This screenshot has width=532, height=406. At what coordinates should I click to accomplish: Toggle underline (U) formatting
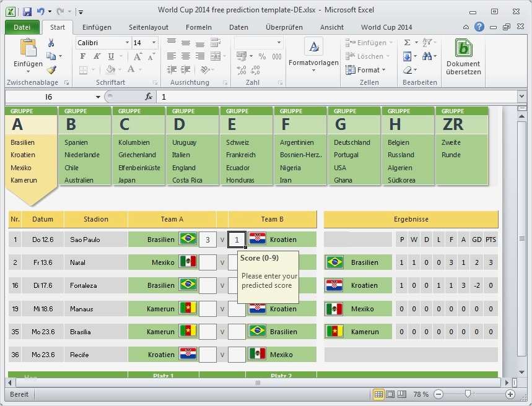tap(111, 56)
